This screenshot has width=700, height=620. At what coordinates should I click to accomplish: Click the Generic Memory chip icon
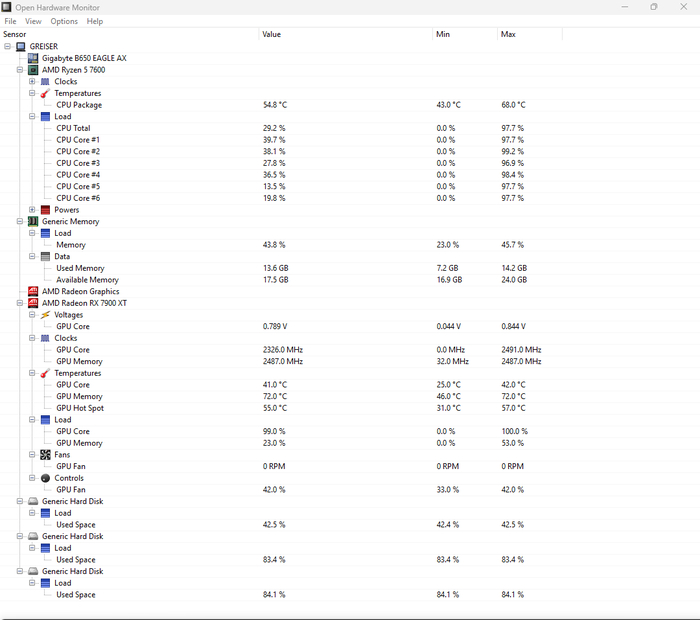point(33,221)
